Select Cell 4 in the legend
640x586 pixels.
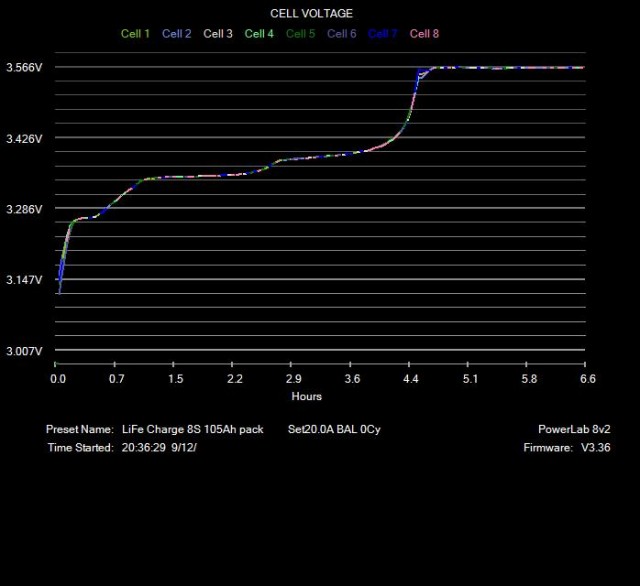[x=259, y=34]
